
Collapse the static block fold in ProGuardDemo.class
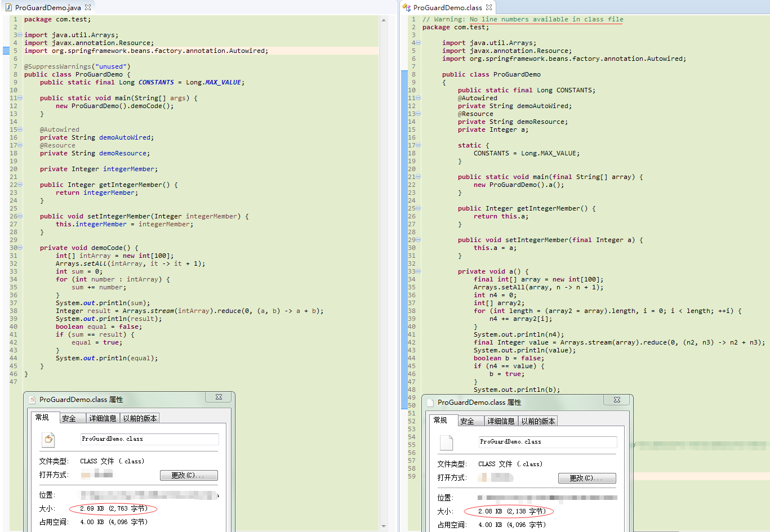[x=419, y=145]
